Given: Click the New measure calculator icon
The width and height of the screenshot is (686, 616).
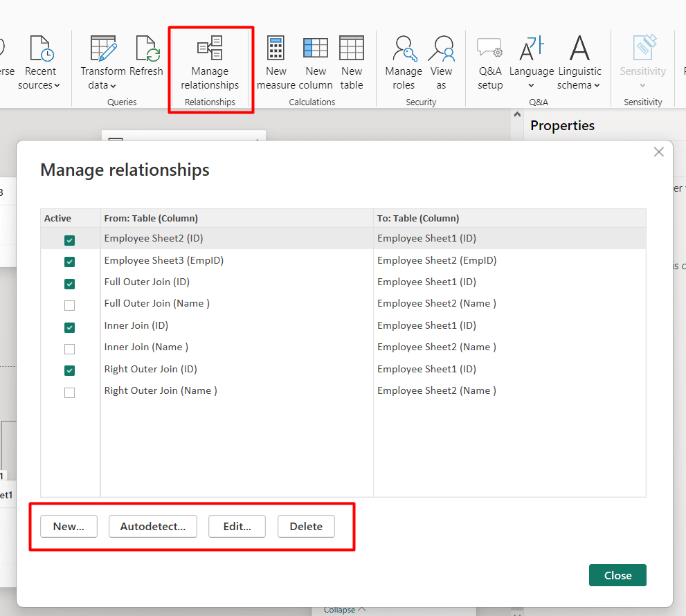Looking at the screenshot, I should tap(276, 48).
